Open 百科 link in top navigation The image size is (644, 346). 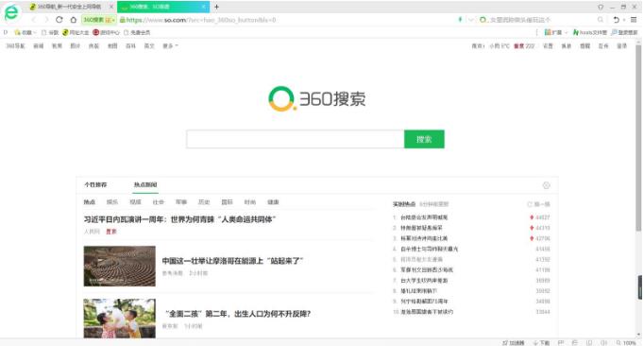130,45
